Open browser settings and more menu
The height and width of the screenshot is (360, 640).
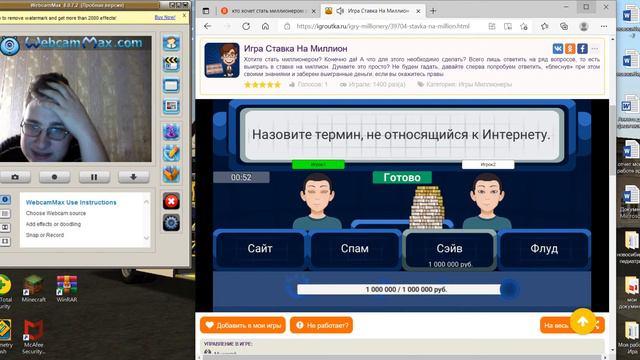(604, 27)
